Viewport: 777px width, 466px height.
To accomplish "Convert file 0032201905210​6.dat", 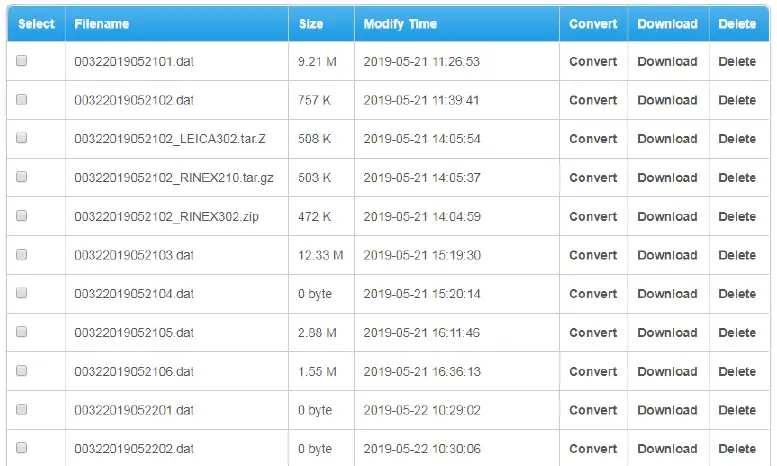I will pos(593,371).
